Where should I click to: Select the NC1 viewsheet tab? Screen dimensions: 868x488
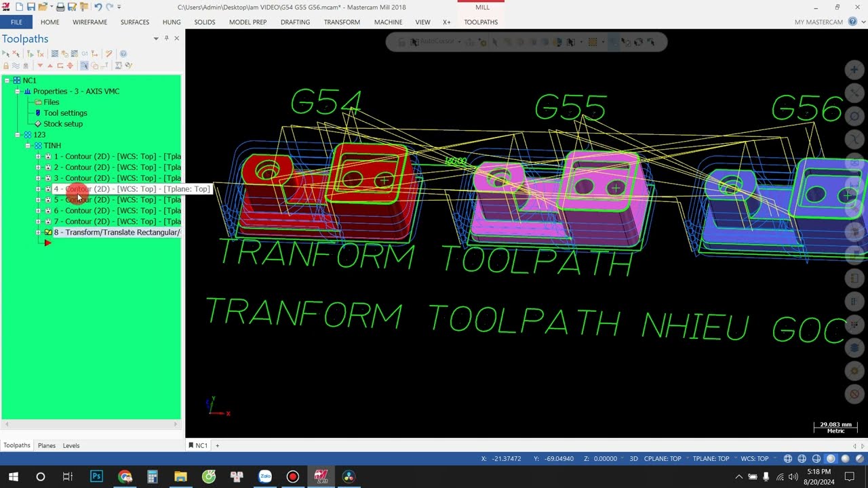click(x=199, y=445)
